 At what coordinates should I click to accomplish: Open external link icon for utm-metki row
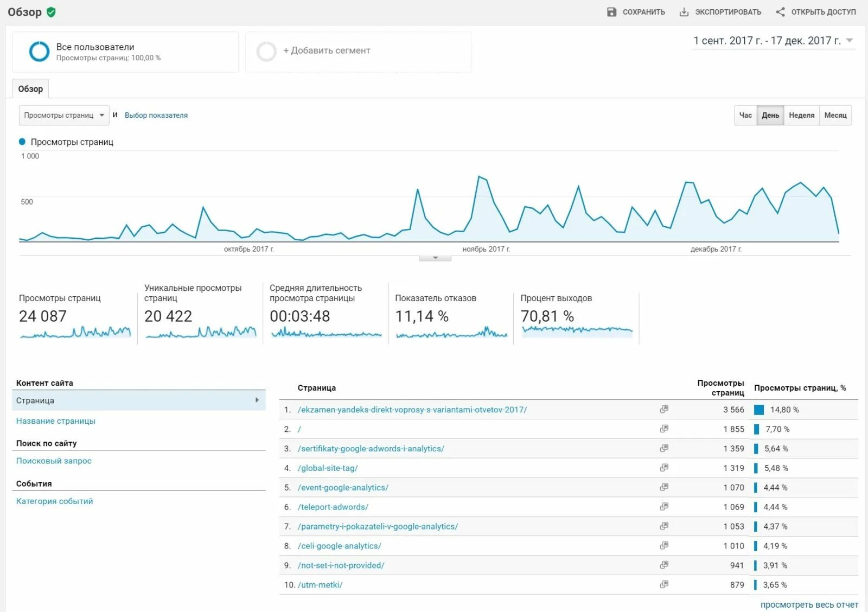coord(664,585)
